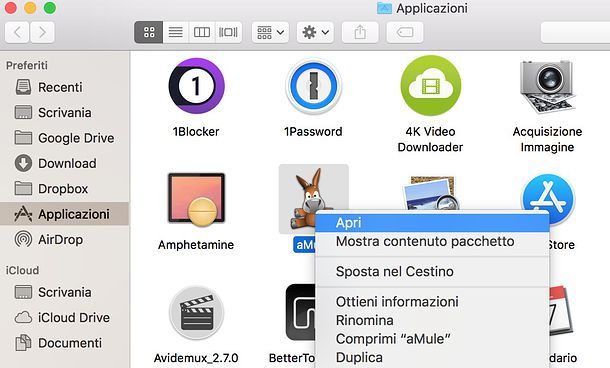
Task: Select the Acquisizione Immagine camera icon
Action: [x=547, y=86]
